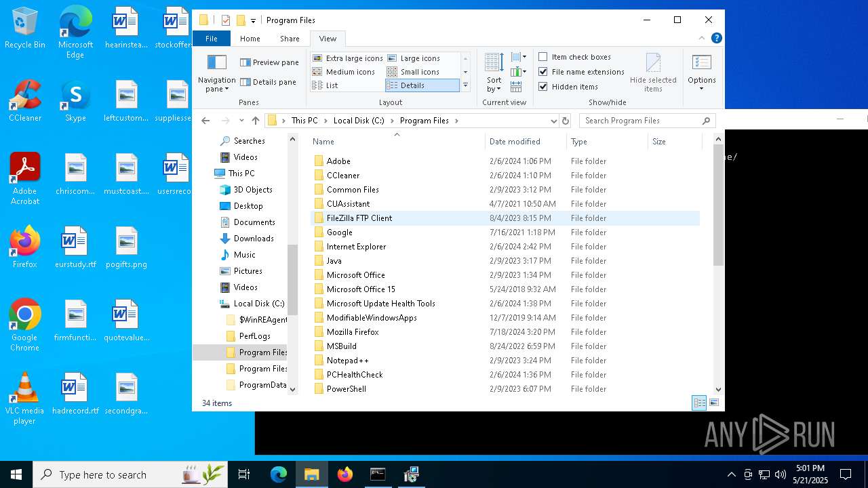Open the Options button
The width and height of the screenshot is (868, 488).
(702, 73)
